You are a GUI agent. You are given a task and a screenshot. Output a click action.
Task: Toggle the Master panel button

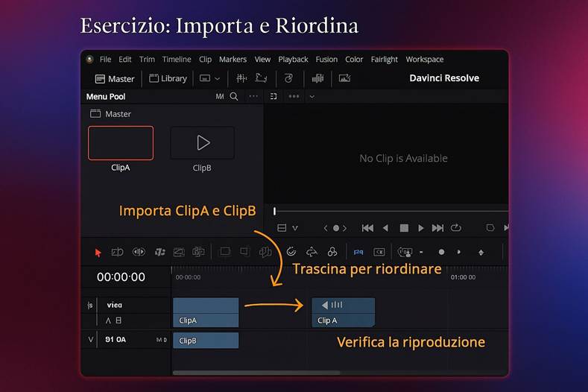(x=115, y=78)
